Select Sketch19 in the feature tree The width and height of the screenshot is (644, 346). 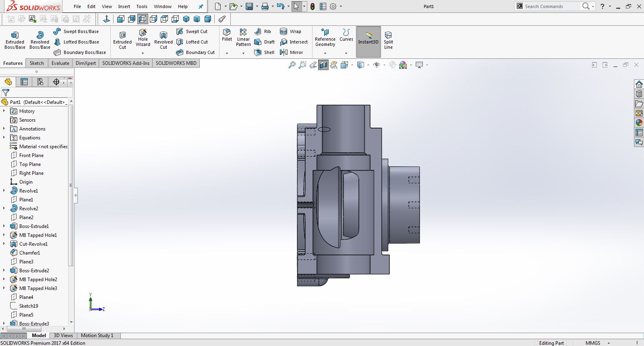tap(29, 306)
